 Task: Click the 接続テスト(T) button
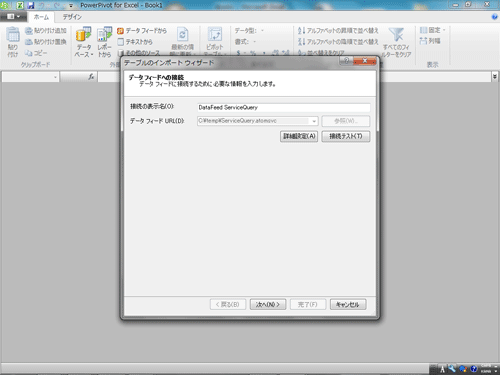(x=346, y=136)
